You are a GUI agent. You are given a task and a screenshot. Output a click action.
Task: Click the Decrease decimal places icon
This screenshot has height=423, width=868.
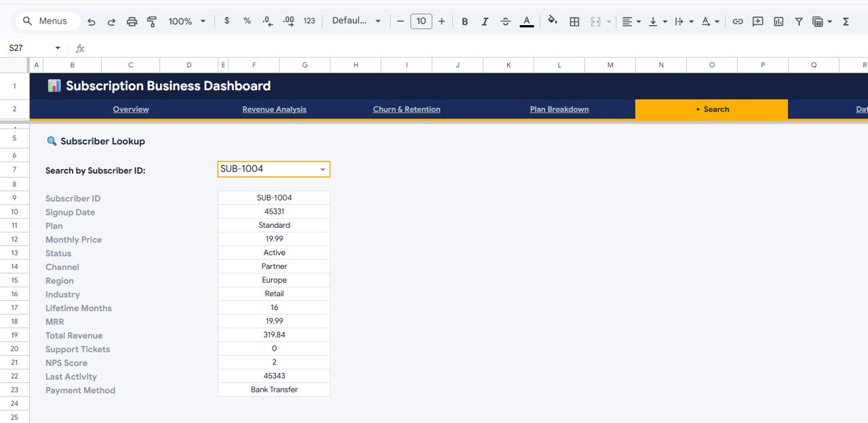point(268,21)
